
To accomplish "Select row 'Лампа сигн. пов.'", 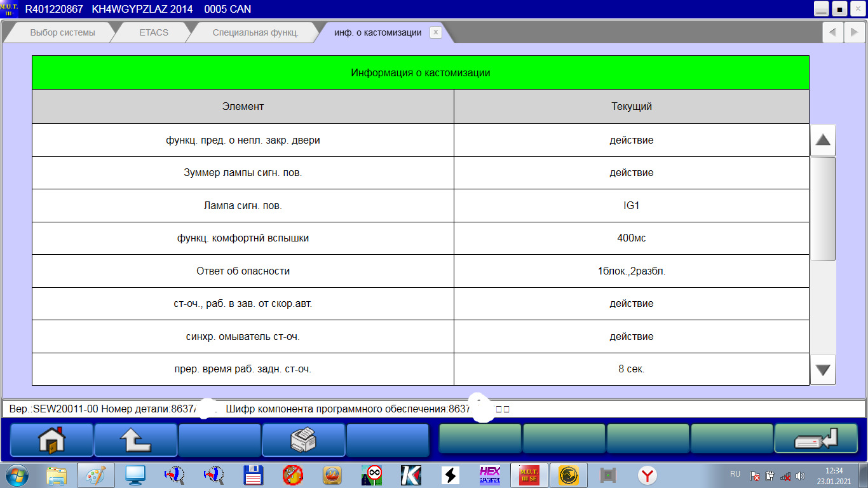I will coord(421,205).
